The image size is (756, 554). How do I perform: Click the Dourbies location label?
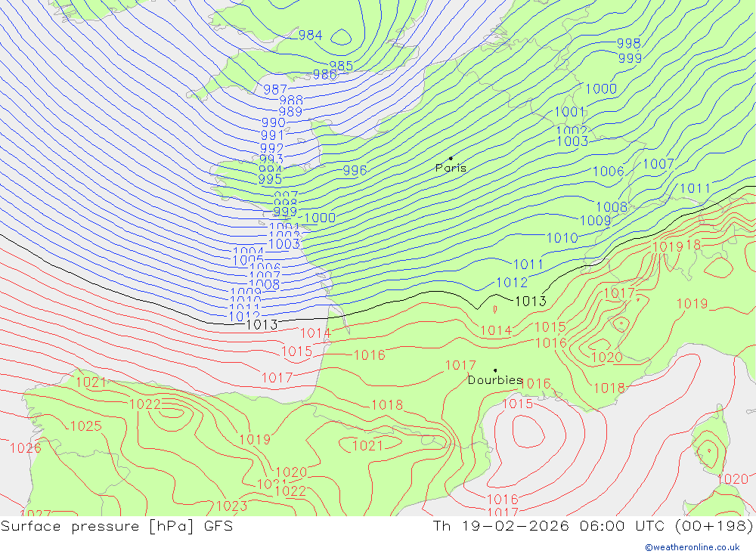point(495,380)
